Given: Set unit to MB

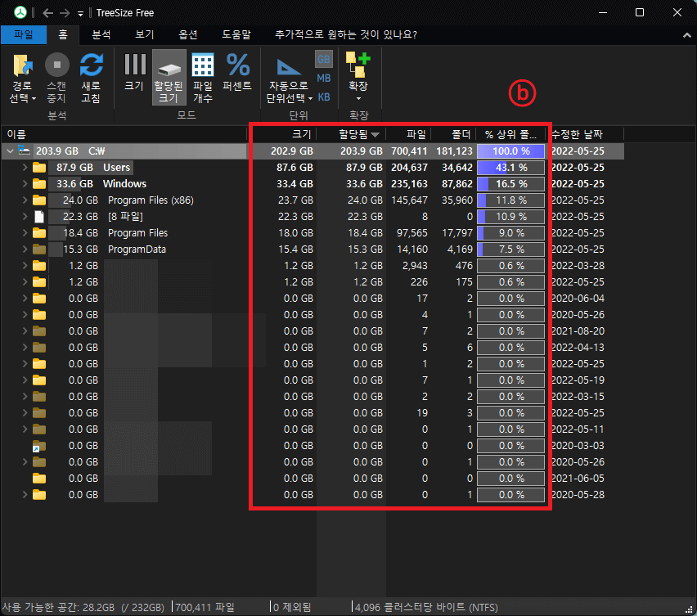Looking at the screenshot, I should coord(324,79).
